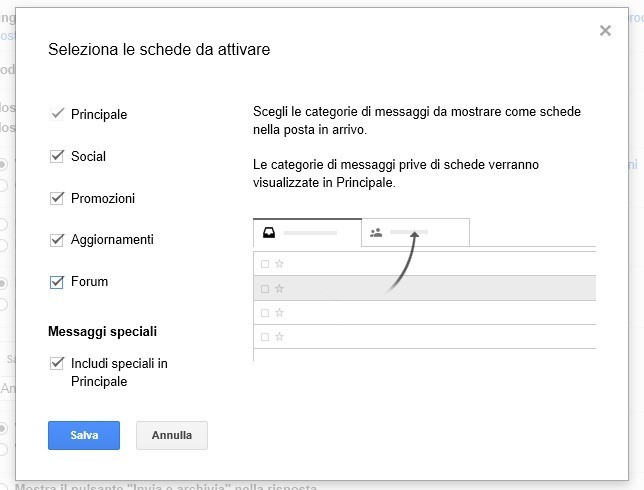Cancel with the Annulla button
This screenshot has height=490, width=644.
pyautogui.click(x=171, y=436)
